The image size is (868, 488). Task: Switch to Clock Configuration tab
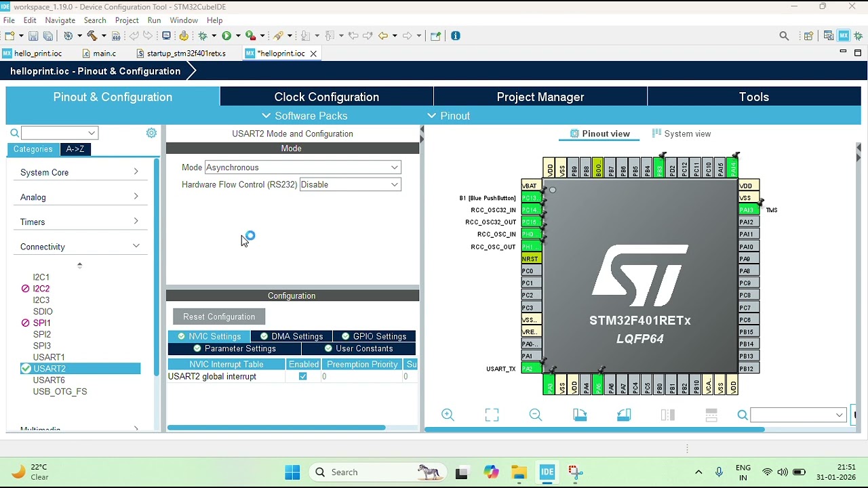coord(326,97)
